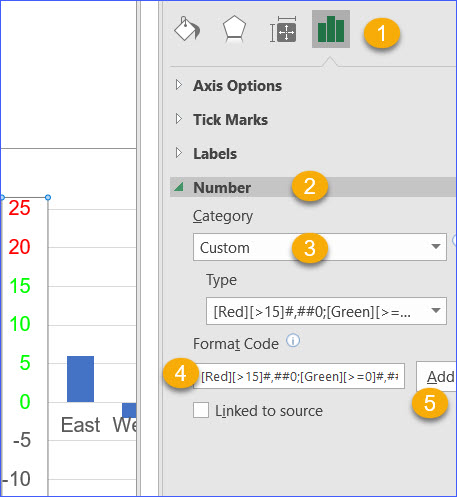This screenshot has height=497, width=457.
Task: Select the blue East bar in chart
Action: 80,379
